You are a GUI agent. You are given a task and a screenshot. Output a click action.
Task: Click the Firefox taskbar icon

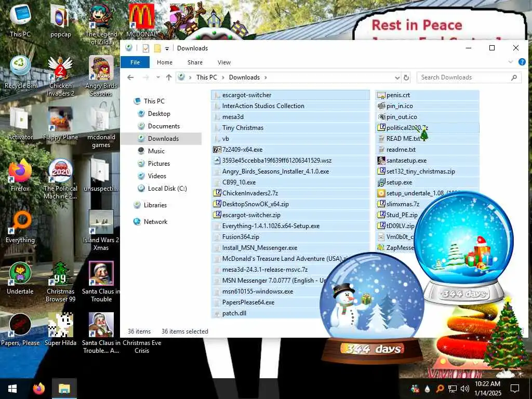point(39,389)
